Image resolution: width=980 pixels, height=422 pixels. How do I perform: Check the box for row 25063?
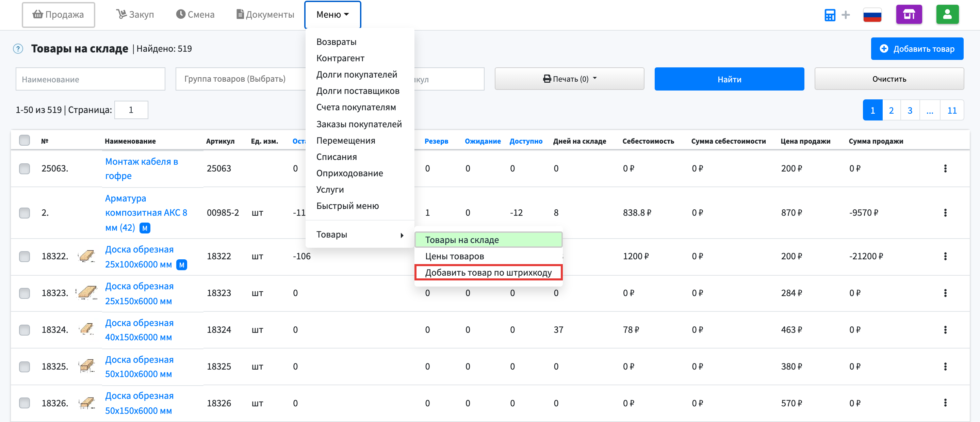pos(24,168)
